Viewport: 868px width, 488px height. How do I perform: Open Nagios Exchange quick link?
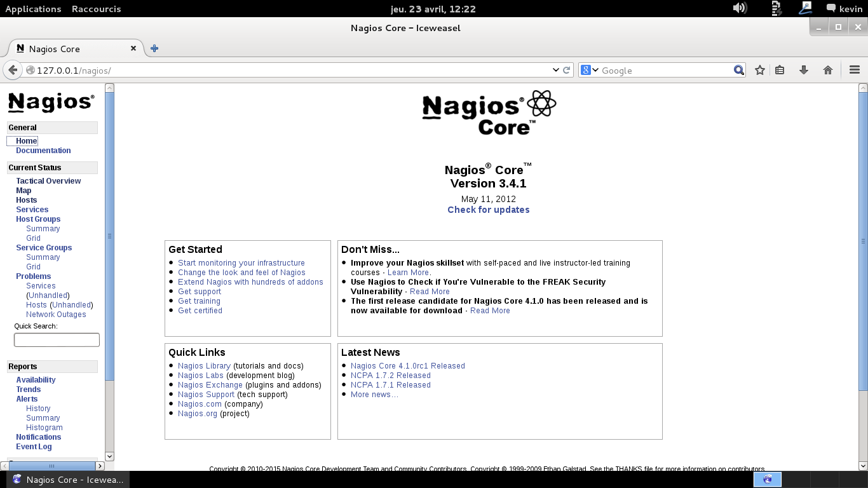pos(210,385)
